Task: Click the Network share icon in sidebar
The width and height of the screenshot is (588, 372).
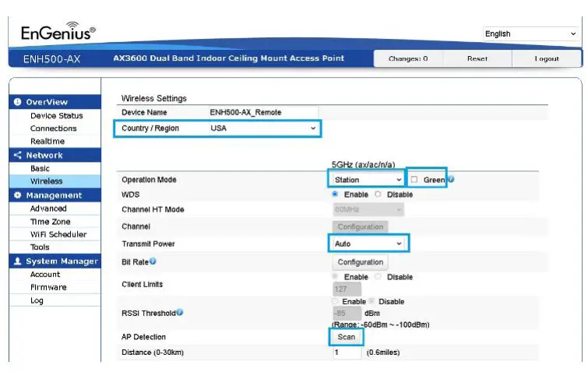Action: (18, 155)
